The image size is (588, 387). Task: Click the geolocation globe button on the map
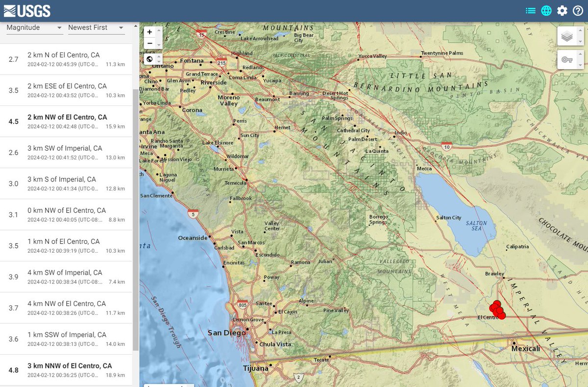coord(149,59)
